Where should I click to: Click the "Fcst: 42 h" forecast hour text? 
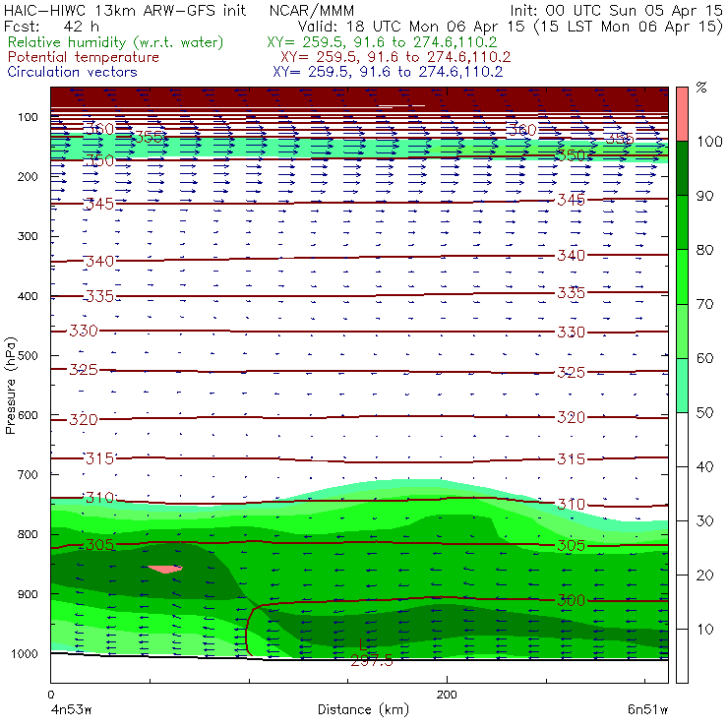tap(51, 26)
